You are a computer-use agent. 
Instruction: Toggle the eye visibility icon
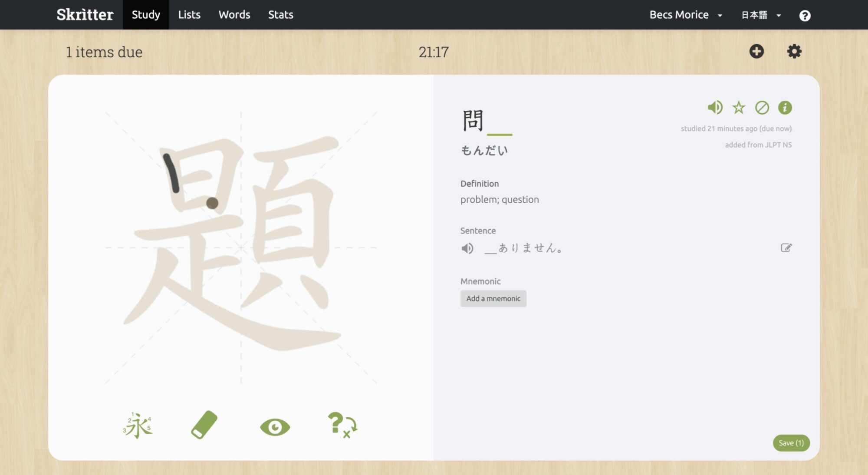click(274, 426)
